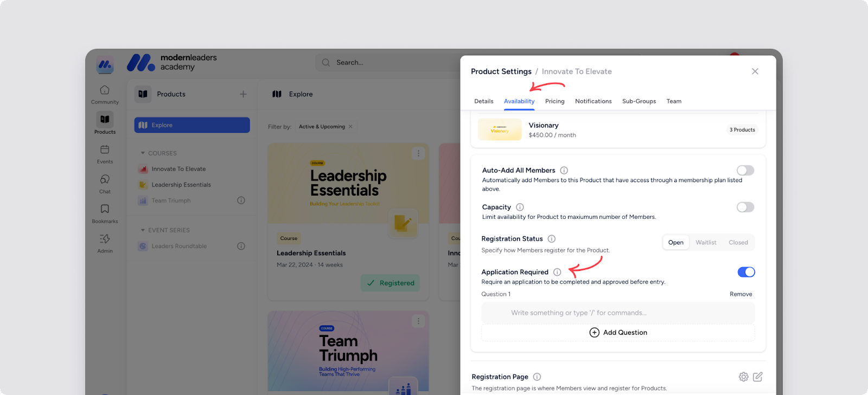Screen dimensions: 868x395
Task: Open the Sub-Groups tab
Action: coord(639,101)
